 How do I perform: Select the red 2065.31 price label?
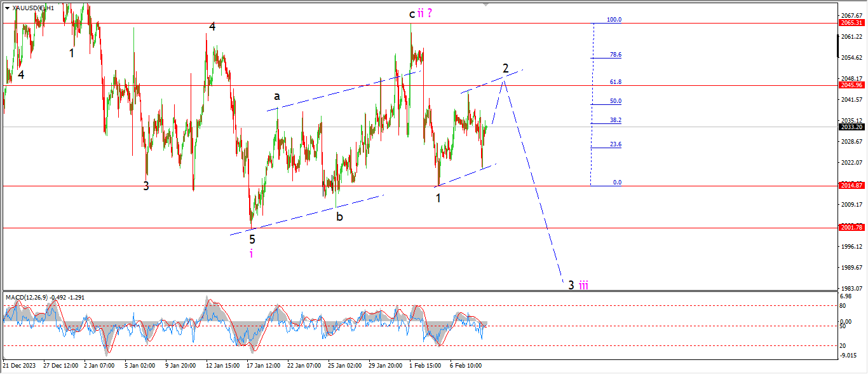coord(850,23)
